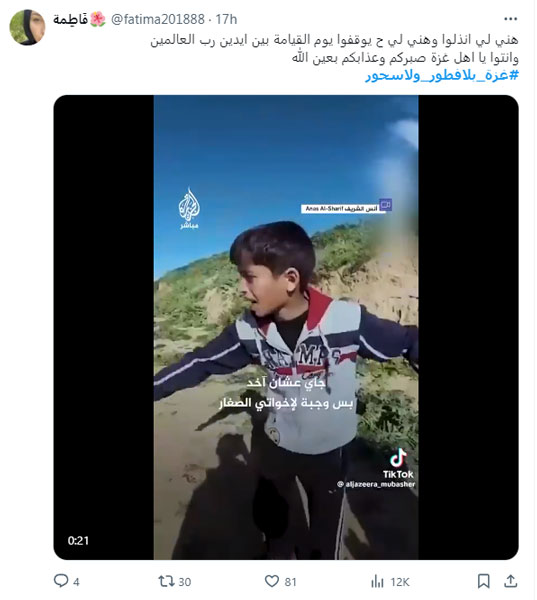Open the user's profile avatar
This screenshot has height=600, width=537.
coord(27,28)
